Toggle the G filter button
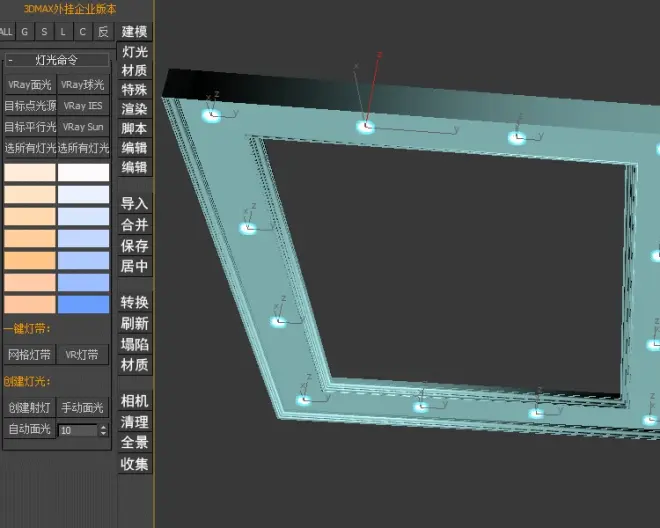 [25, 32]
